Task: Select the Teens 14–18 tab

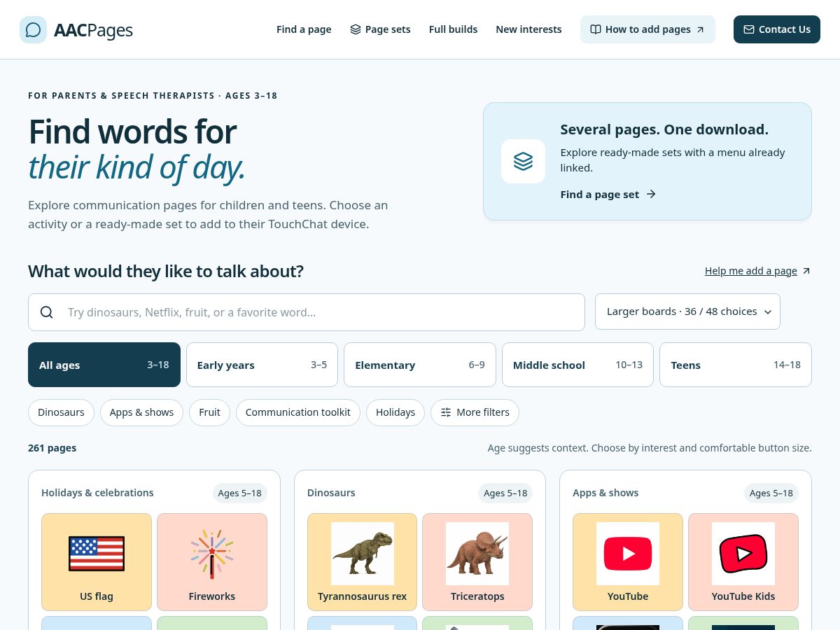Action: pos(736,365)
